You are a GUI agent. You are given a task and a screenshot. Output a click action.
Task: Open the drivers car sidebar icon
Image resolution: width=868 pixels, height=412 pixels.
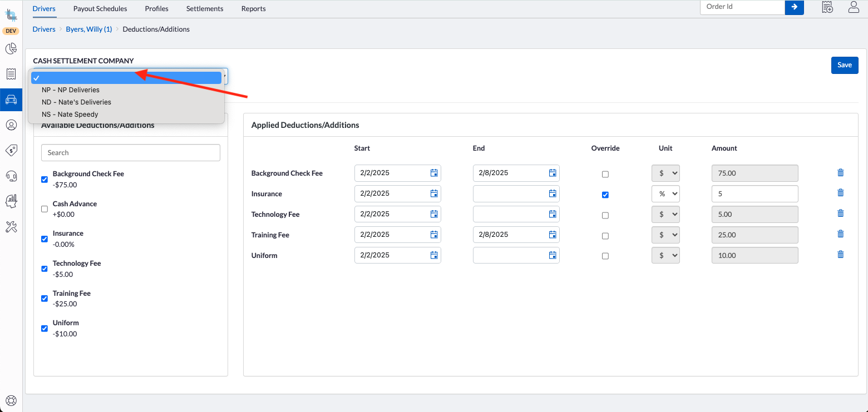point(11,100)
